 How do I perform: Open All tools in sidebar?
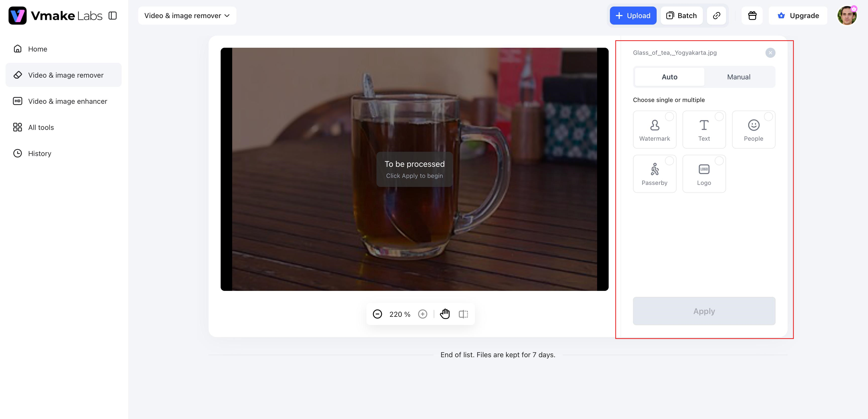[63, 127]
